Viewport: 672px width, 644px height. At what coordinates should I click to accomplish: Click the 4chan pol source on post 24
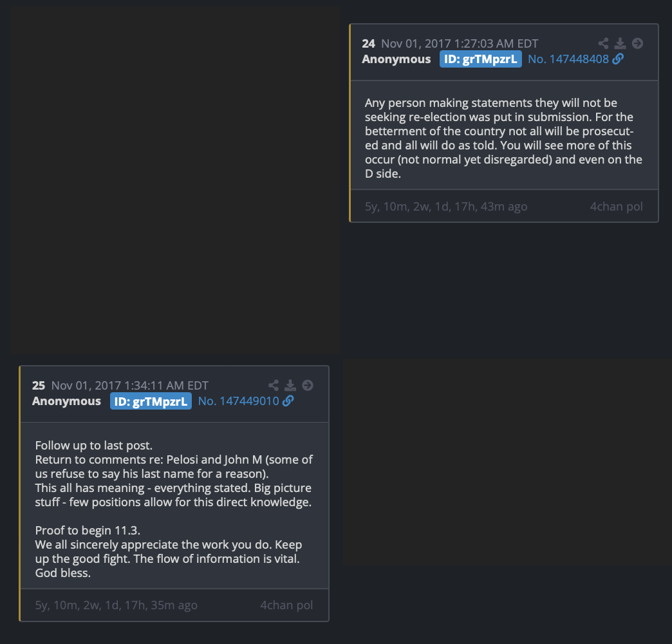tap(616, 207)
